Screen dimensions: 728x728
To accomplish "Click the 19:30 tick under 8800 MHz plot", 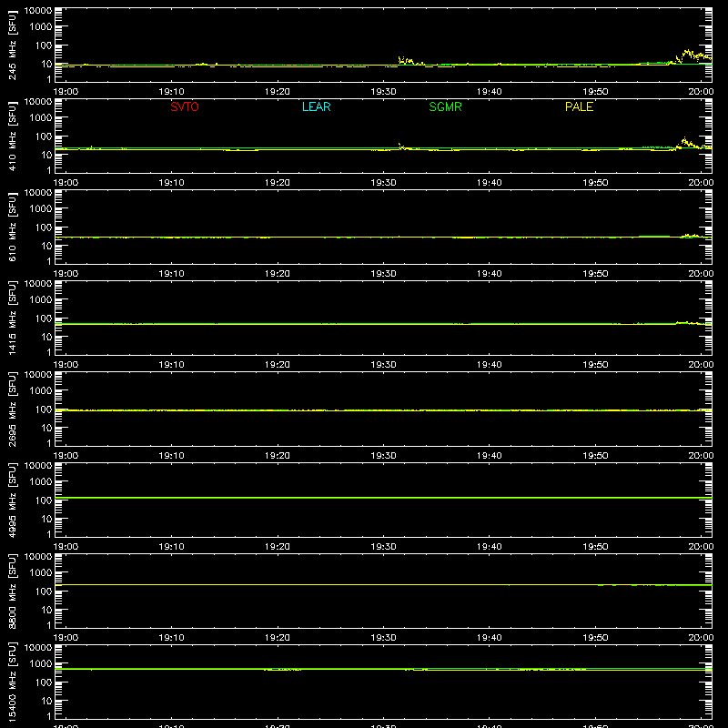I will coord(383,638).
